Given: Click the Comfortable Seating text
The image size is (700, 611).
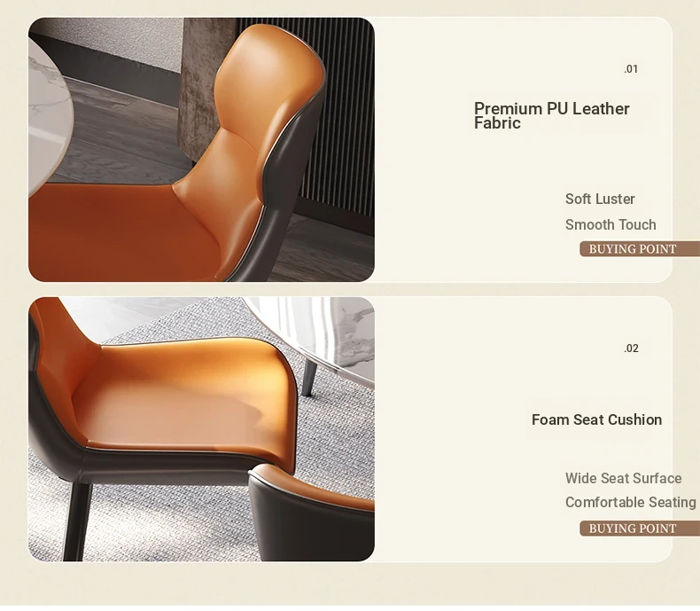Looking at the screenshot, I should (x=630, y=503).
